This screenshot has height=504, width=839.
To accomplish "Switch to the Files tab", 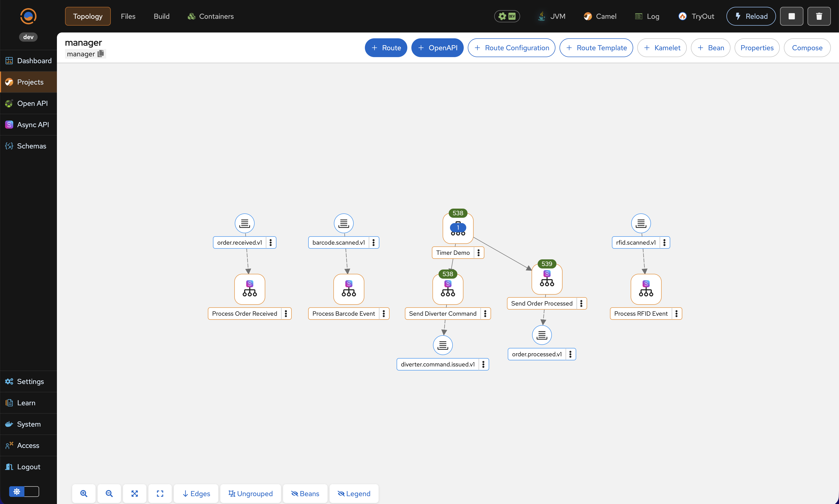I will pyautogui.click(x=128, y=16).
